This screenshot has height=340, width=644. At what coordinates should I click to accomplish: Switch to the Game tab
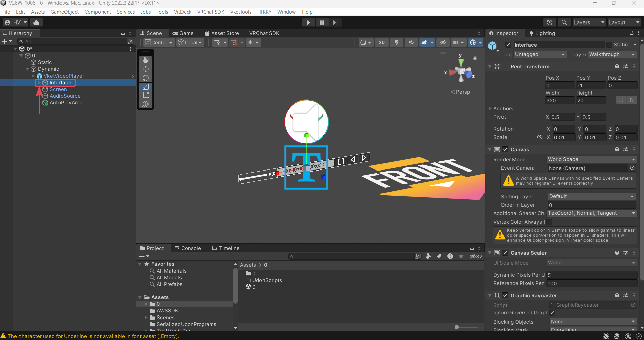[183, 33]
